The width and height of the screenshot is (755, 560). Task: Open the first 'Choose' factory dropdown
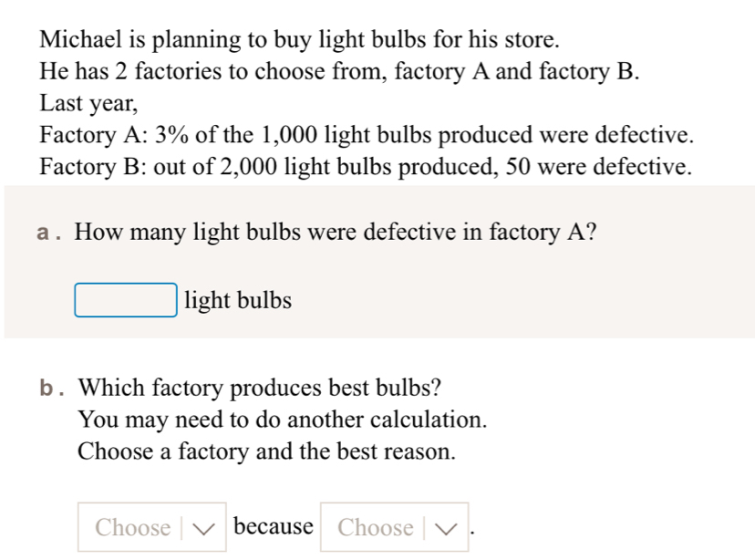(x=151, y=527)
